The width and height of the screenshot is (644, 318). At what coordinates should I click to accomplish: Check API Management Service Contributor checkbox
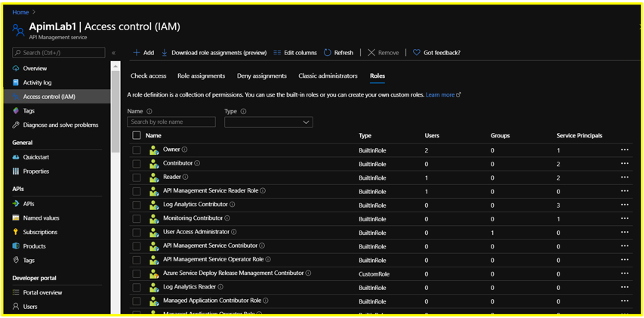pos(137,246)
